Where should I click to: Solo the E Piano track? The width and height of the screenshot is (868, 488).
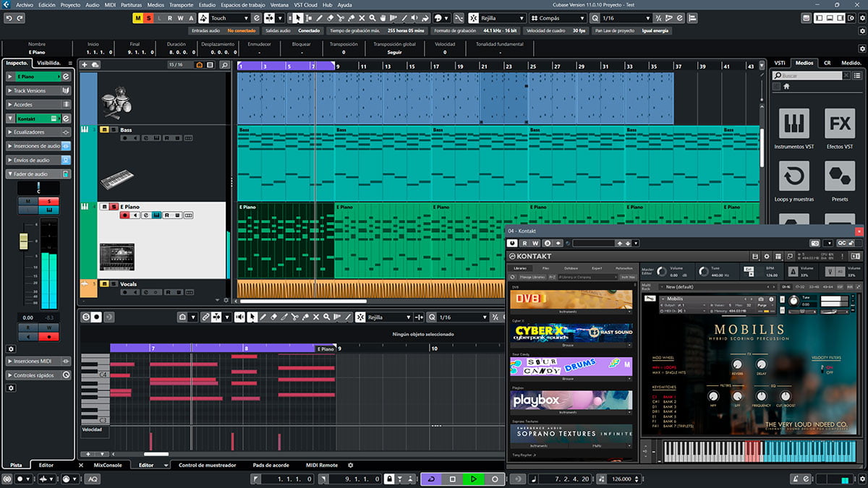tap(113, 207)
